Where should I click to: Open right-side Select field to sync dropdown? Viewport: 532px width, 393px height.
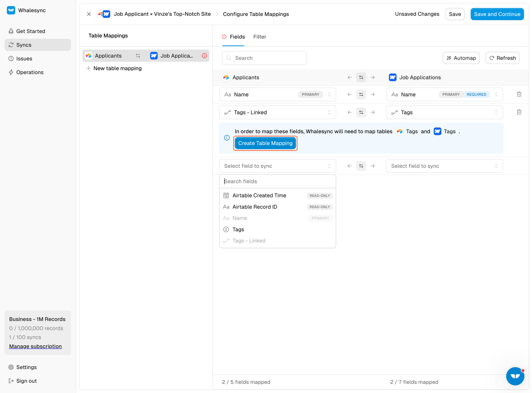tap(444, 166)
